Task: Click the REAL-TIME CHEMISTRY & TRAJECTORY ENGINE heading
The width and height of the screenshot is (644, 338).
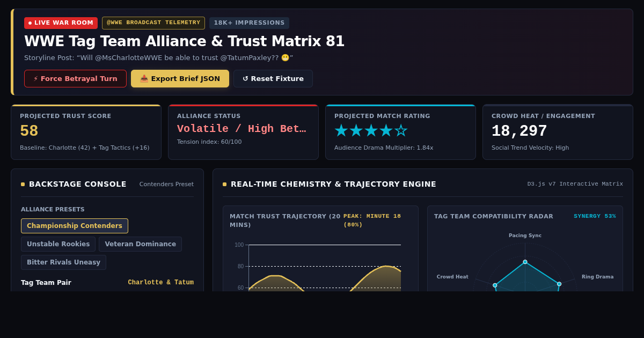Action: tap(333, 184)
